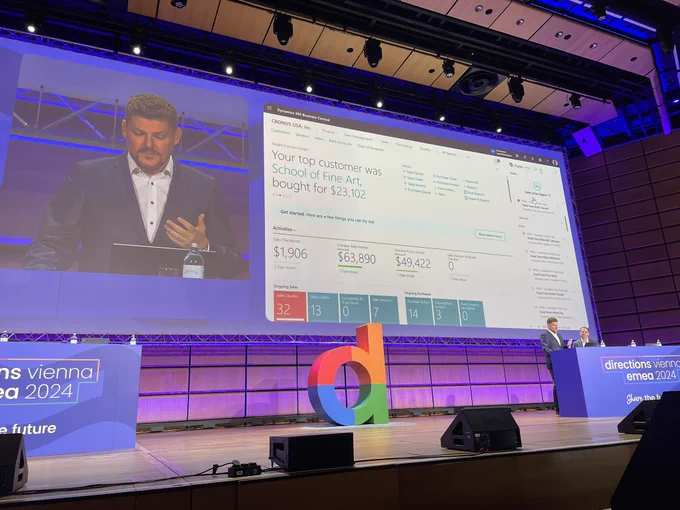The image size is (680, 510).
Task: Open the Customers menu link
Action: pos(280,131)
